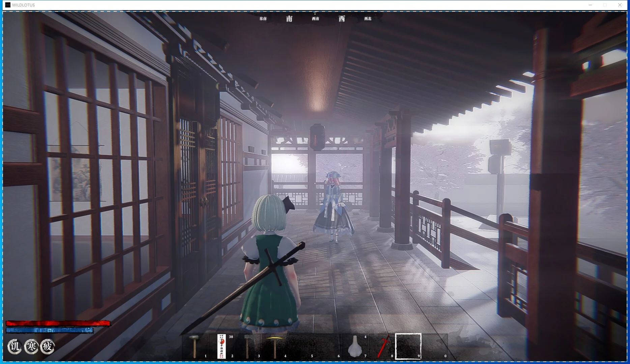The image size is (630, 364).
Task: Click empty hotbar slot 0
Action: click(435, 346)
